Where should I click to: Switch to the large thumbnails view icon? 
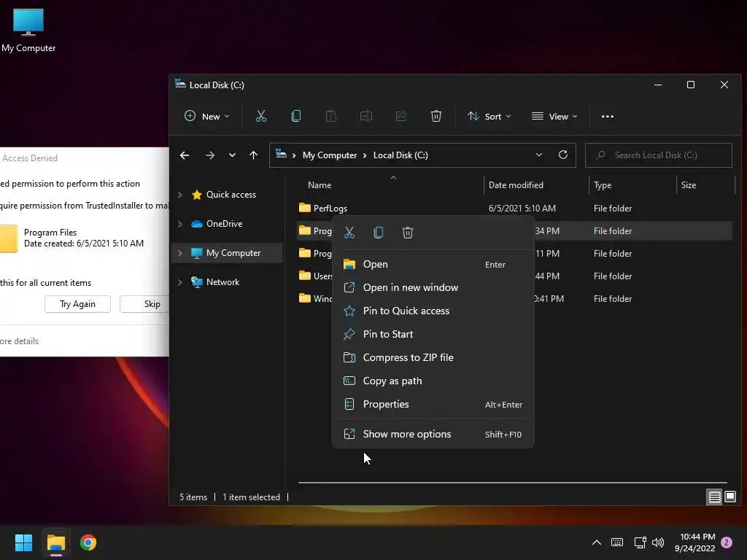[729, 497]
